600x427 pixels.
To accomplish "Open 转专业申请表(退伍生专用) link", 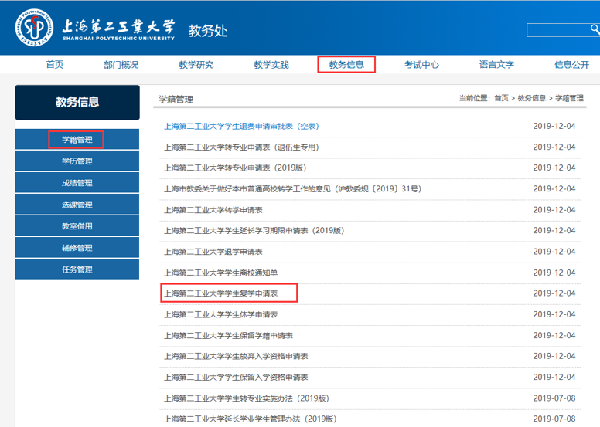I will pos(241,147).
